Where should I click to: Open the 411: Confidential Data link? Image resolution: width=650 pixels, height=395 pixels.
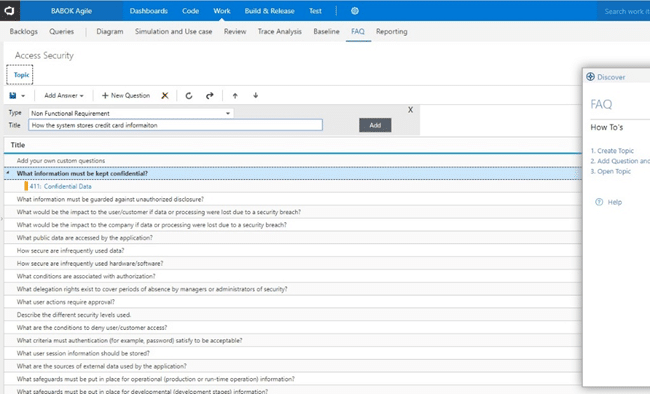click(61, 187)
